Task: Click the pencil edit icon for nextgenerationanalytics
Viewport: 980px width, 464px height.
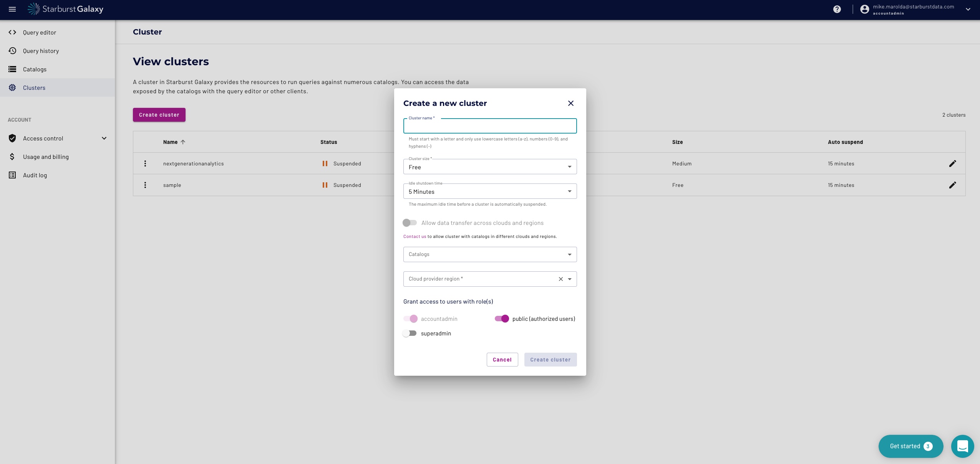Action: pyautogui.click(x=952, y=163)
